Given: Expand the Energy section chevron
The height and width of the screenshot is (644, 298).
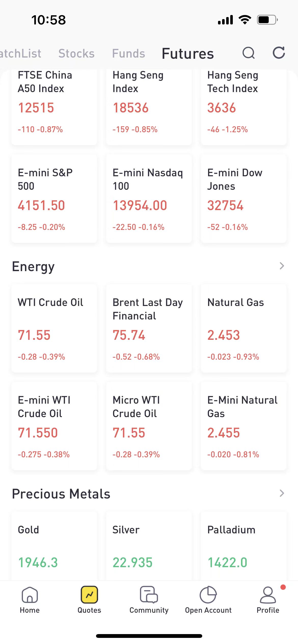Looking at the screenshot, I should tap(282, 266).
